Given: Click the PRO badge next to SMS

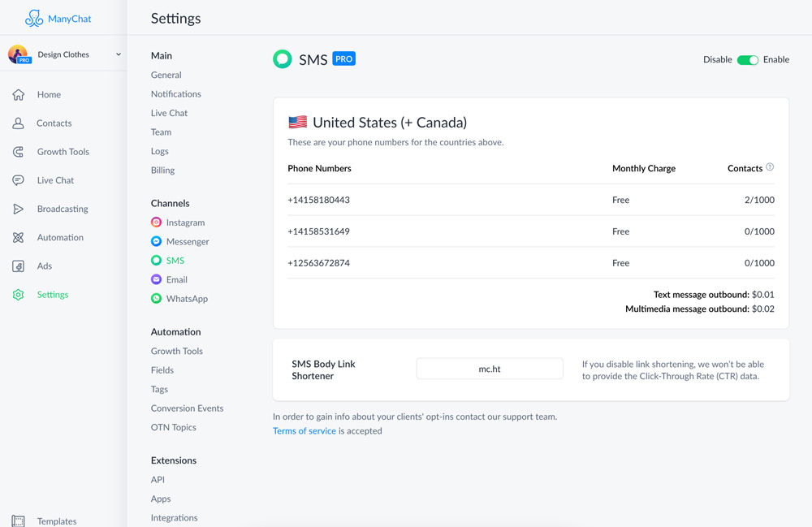Looking at the screenshot, I should pyautogui.click(x=343, y=59).
